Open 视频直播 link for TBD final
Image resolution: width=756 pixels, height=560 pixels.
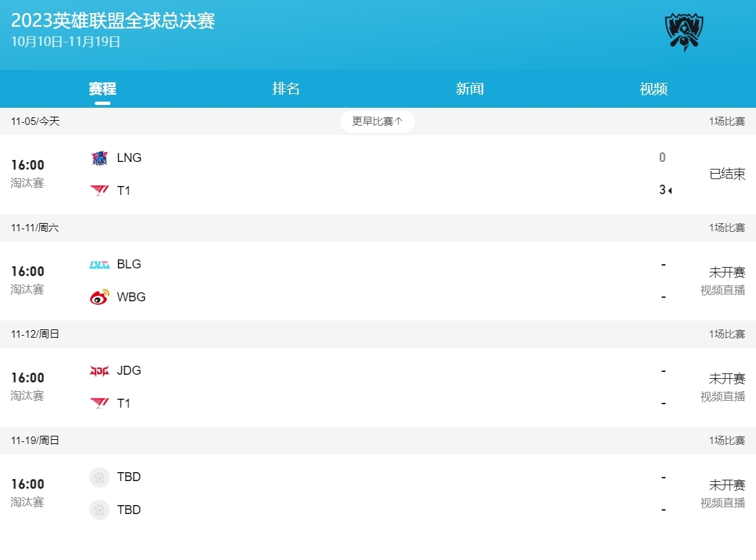722,503
